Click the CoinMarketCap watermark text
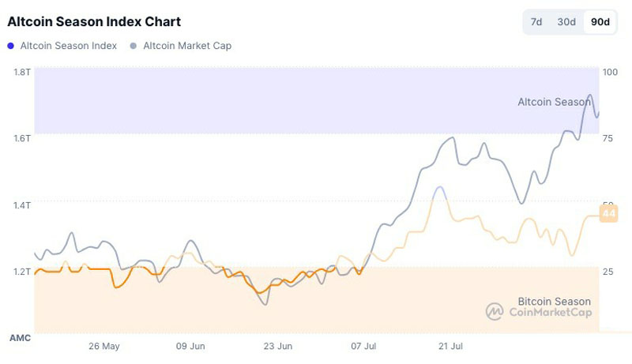Screen dimensions: 632x364 [x=549, y=313]
